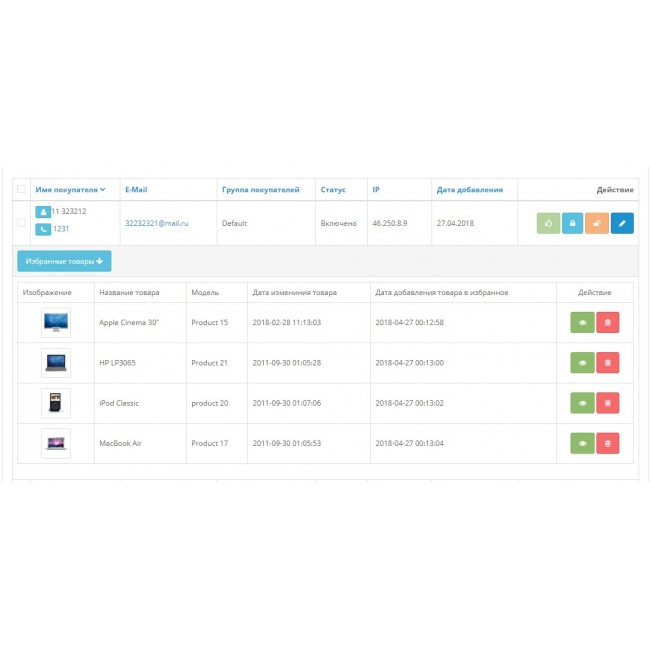This screenshot has width=650, height=650.
Task: Remove HP LP3065 using red trash icon
Action: click(x=607, y=363)
